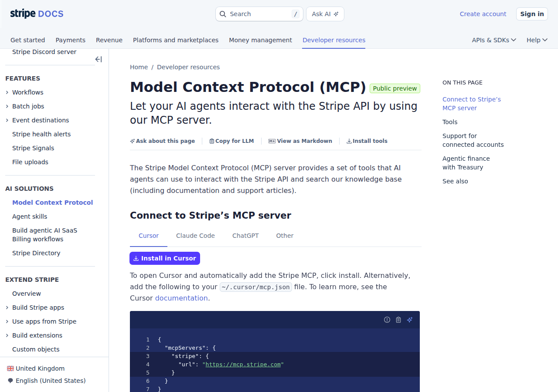Viewport: 558px width, 392px height.
Task: Switch to the ChatGPT tab
Action: (x=245, y=236)
